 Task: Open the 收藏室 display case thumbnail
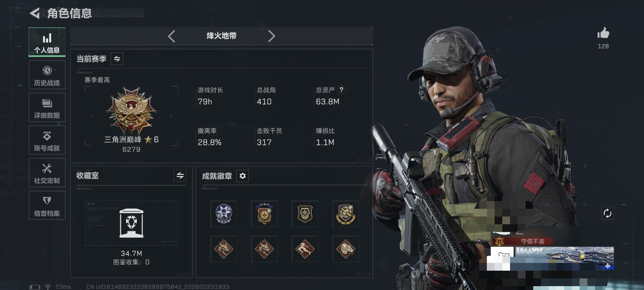click(131, 223)
